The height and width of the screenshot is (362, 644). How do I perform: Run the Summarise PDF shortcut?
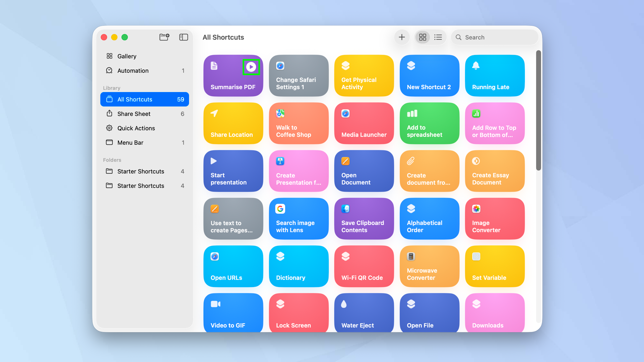point(251,67)
